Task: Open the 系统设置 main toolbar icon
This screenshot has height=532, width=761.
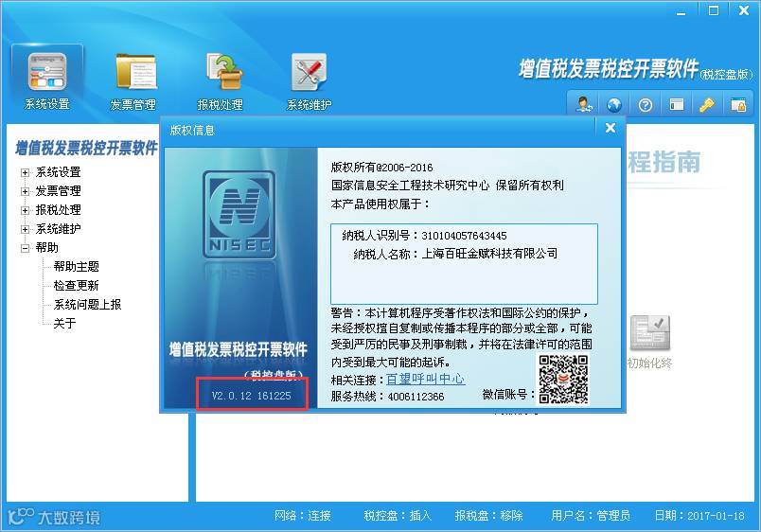Action: tap(47, 80)
